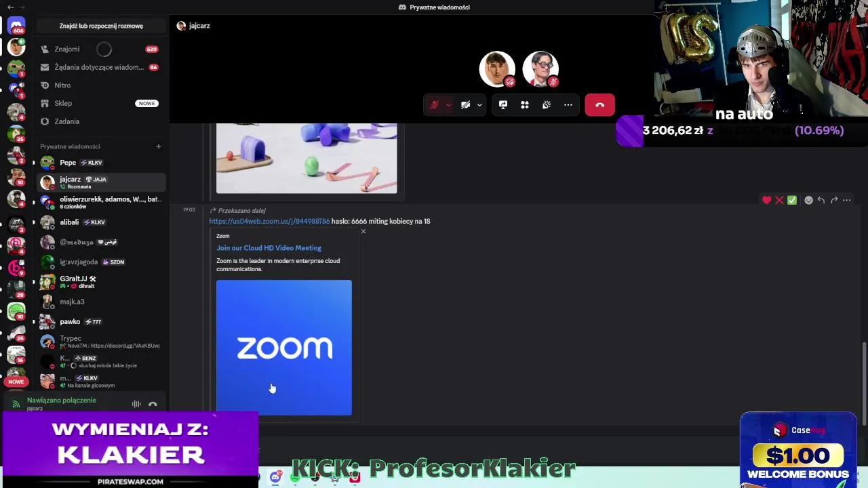
Task: Navigate back with the top-left arrow
Action: click(10, 7)
